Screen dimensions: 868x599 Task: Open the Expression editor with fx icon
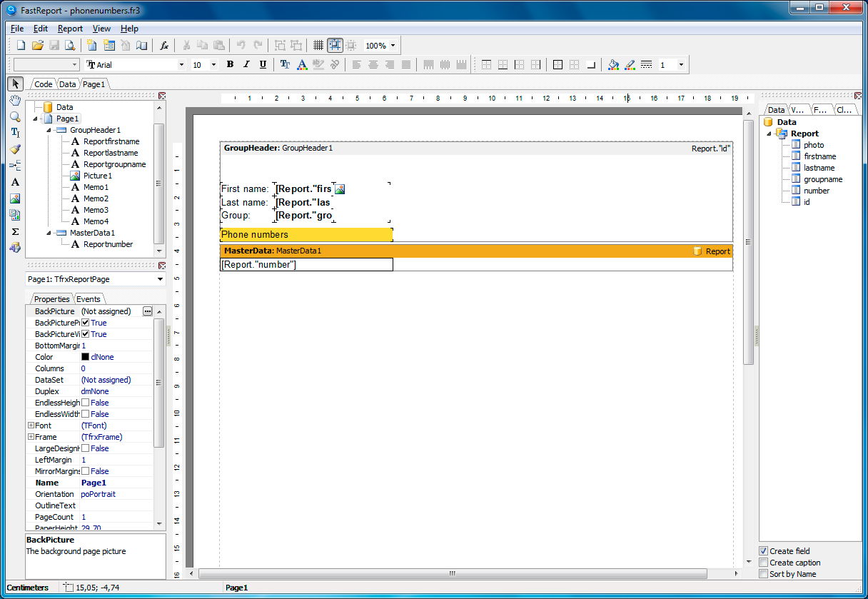tap(164, 45)
